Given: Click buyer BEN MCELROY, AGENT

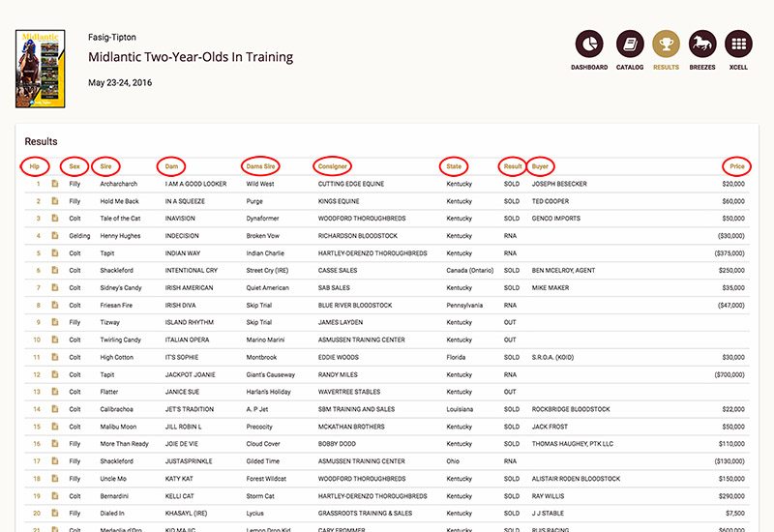Looking at the screenshot, I should click(563, 271).
